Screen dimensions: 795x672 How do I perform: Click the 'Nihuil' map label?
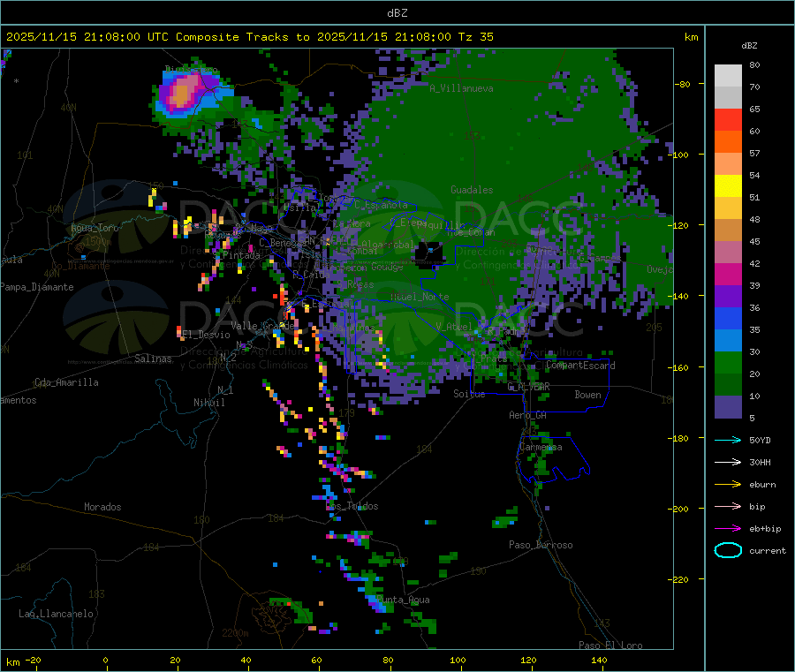click(209, 403)
